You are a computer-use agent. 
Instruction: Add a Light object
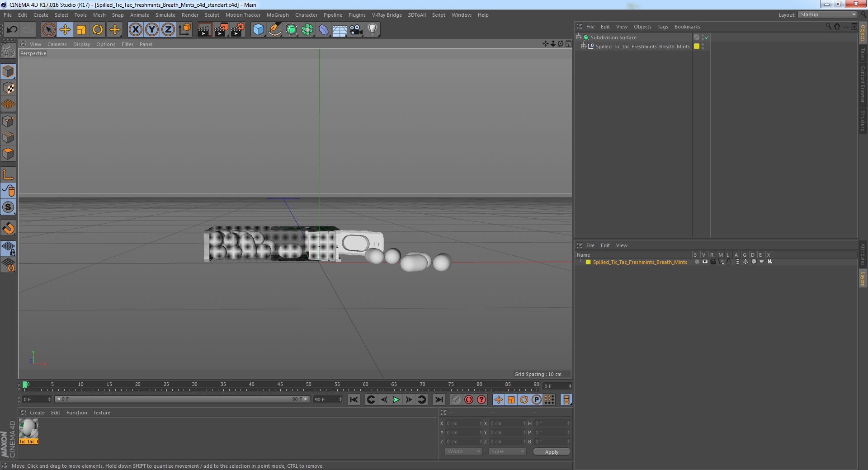tap(373, 30)
